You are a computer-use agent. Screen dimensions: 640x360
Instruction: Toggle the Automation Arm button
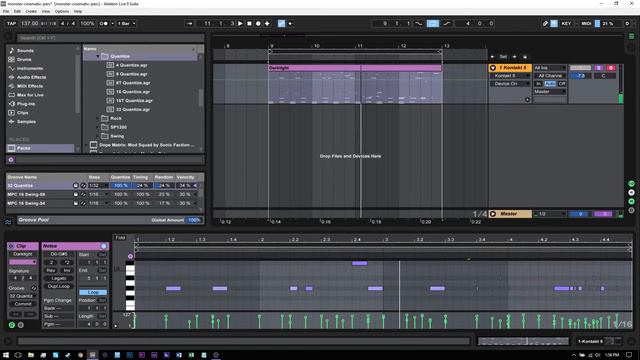click(x=281, y=24)
